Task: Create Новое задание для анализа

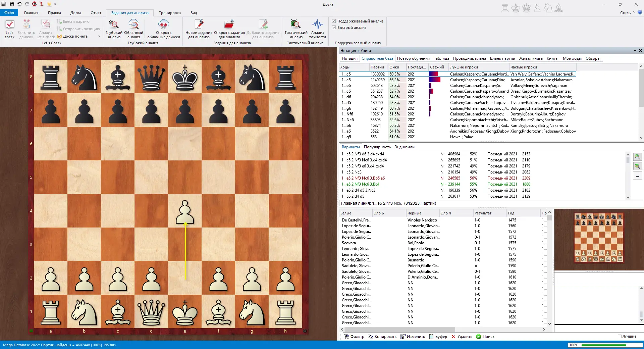Action: 199,24
